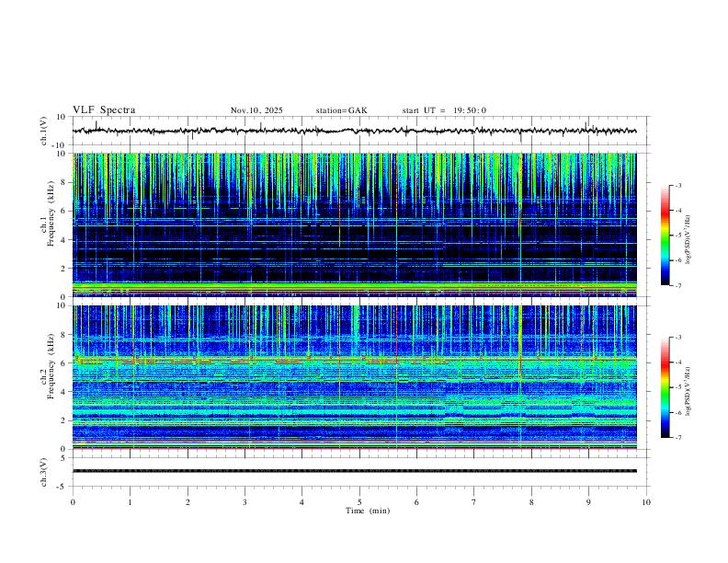Click the "6" kHz tick on ch.1 frequency axis

(x=63, y=211)
